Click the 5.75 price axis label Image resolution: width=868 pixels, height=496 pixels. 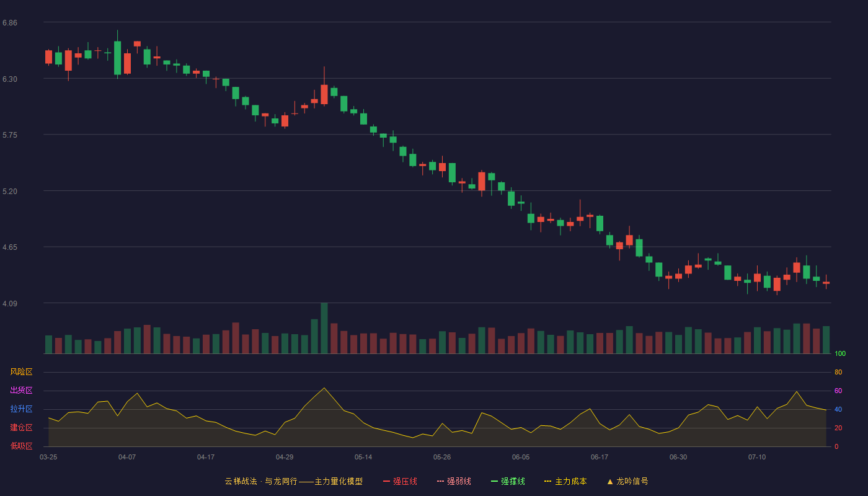10,135
